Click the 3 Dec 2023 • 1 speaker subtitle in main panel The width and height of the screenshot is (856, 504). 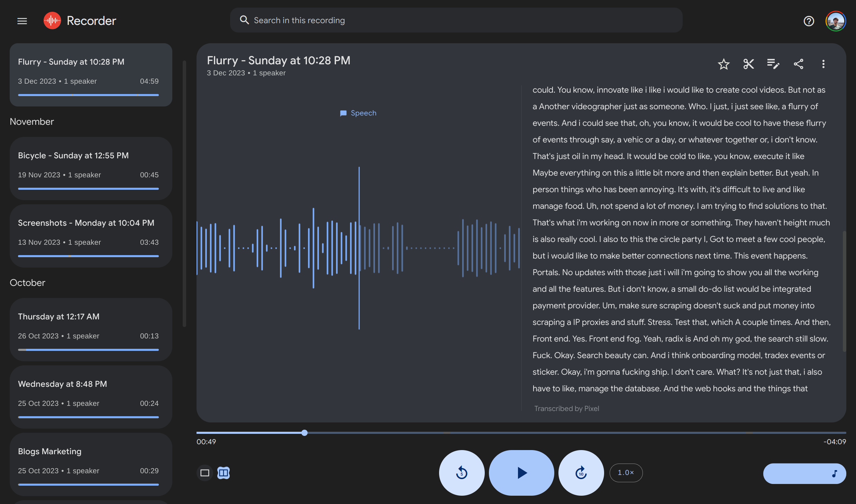tap(246, 73)
